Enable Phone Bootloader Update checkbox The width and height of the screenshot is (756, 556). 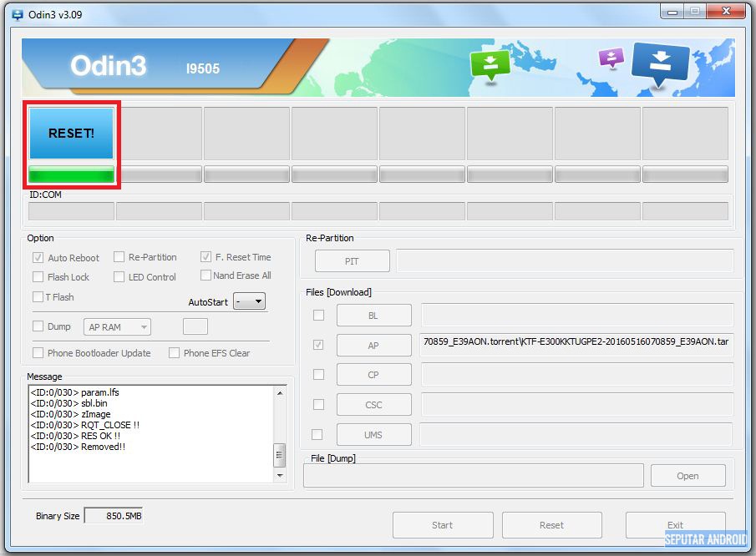click(38, 352)
